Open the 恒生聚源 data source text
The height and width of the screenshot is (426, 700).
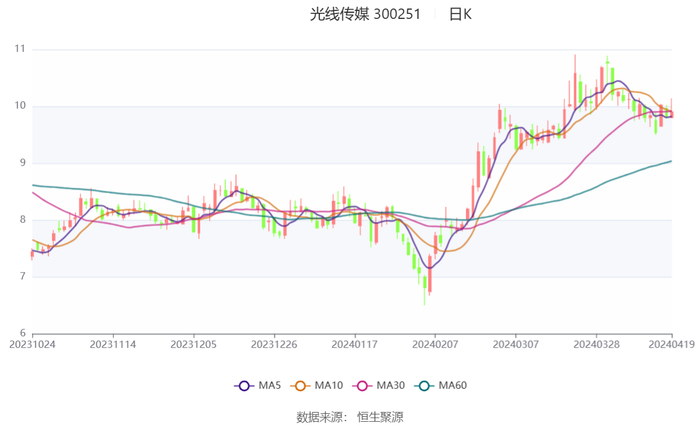(380, 416)
